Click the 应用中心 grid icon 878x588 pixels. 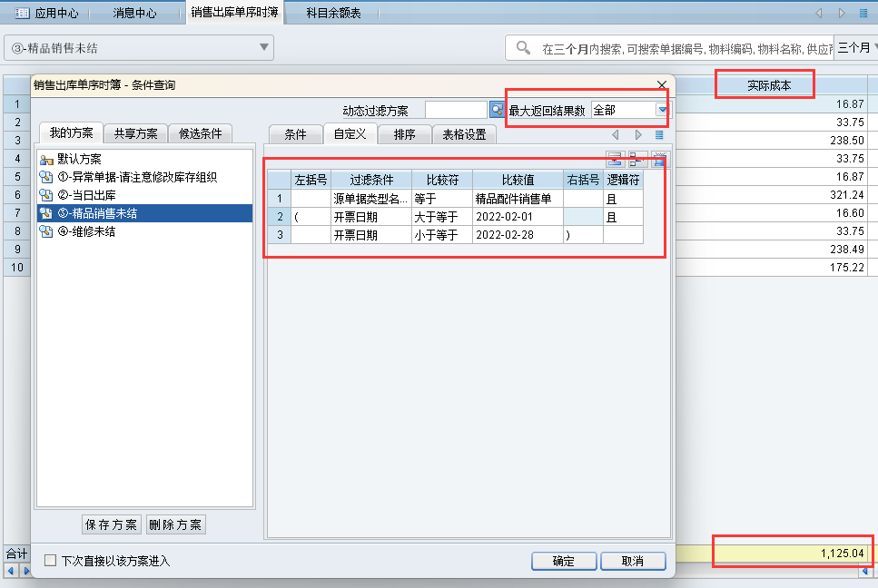[22, 13]
